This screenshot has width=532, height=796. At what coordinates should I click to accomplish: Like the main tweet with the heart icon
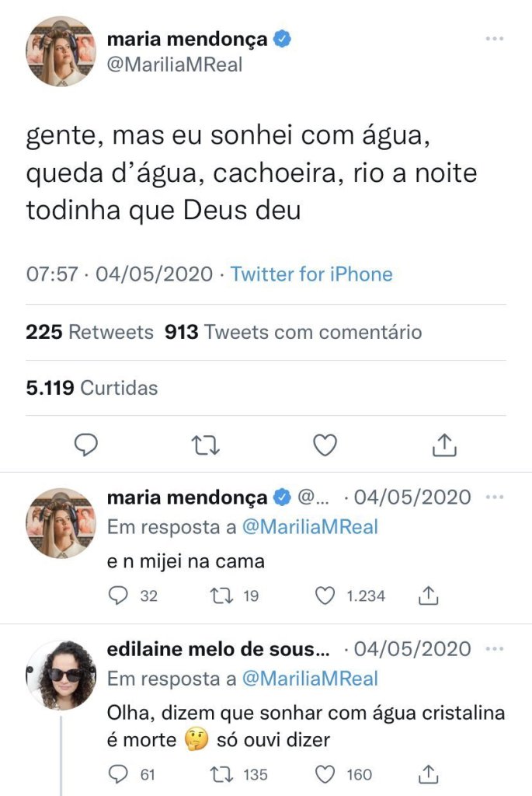325,445
